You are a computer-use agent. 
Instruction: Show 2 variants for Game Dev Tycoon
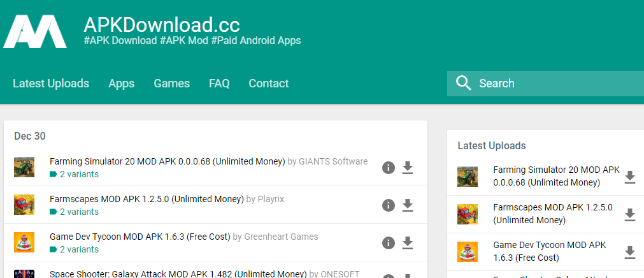point(74,249)
